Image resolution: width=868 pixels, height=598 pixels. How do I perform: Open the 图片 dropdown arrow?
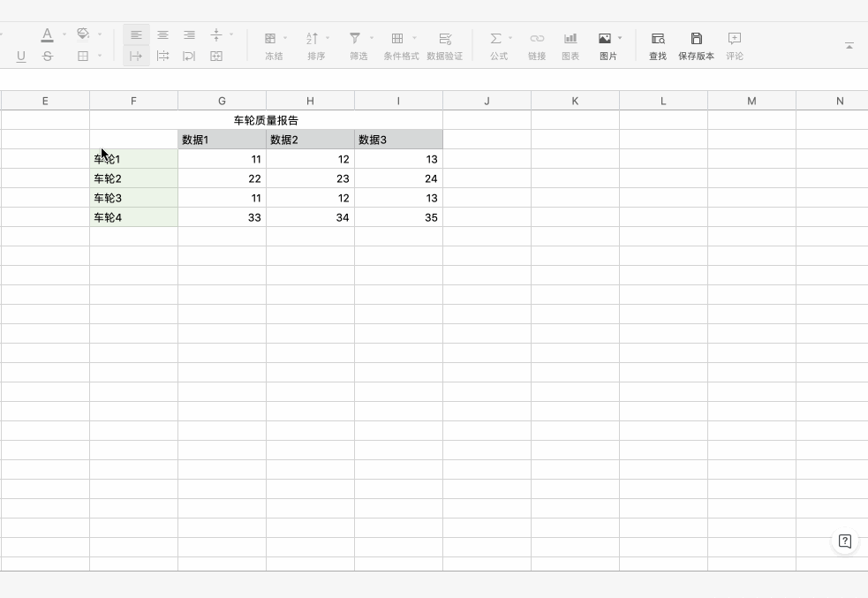click(x=620, y=38)
